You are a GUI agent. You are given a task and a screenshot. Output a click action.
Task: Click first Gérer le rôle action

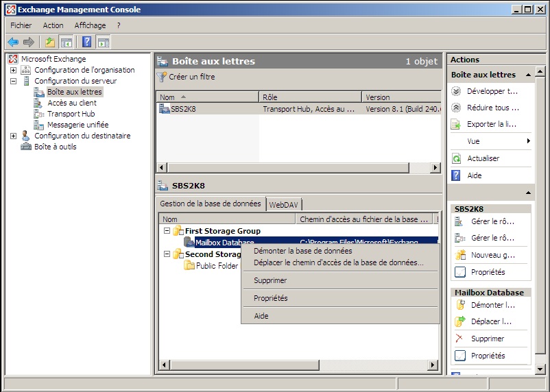(x=492, y=221)
